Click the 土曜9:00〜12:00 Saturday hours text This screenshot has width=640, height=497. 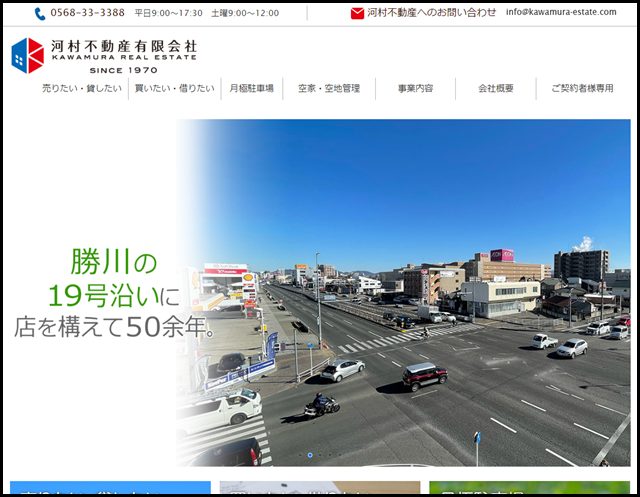[245, 13]
